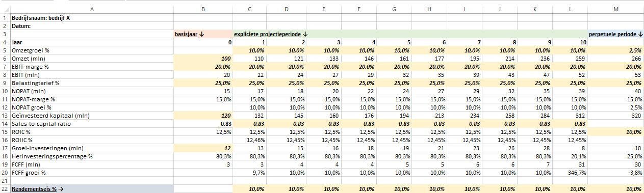Click the 'Sales-to-capital ratio' row label

click(x=92, y=124)
